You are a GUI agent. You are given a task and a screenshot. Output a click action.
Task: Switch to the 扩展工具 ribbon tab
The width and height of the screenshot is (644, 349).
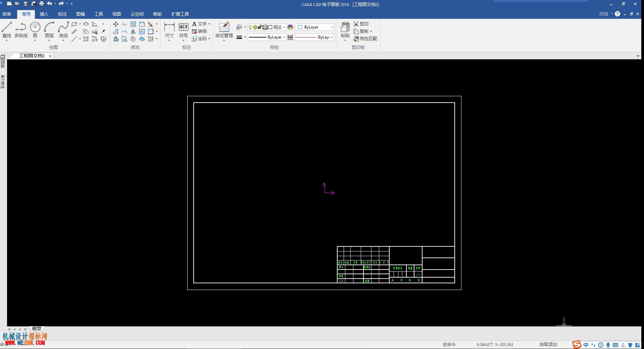click(x=180, y=14)
